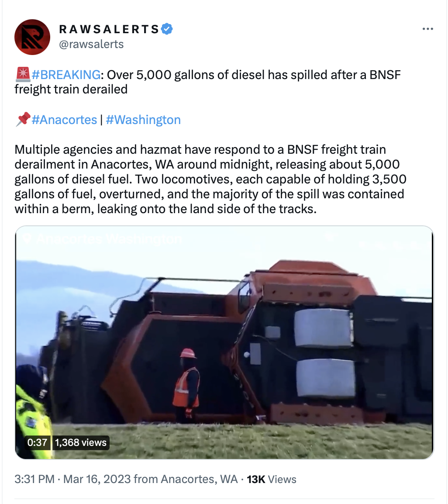
Task: Open the #BREAKING hashtag link
Action: 66,75
